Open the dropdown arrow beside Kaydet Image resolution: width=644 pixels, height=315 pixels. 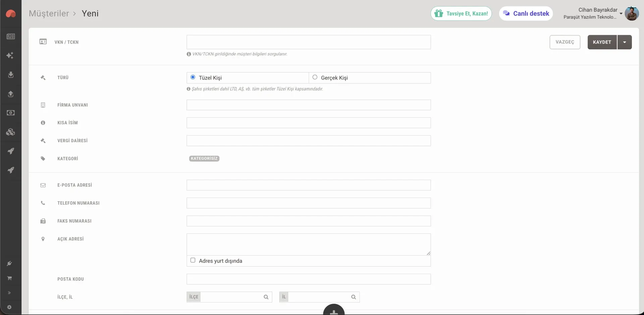(625, 42)
